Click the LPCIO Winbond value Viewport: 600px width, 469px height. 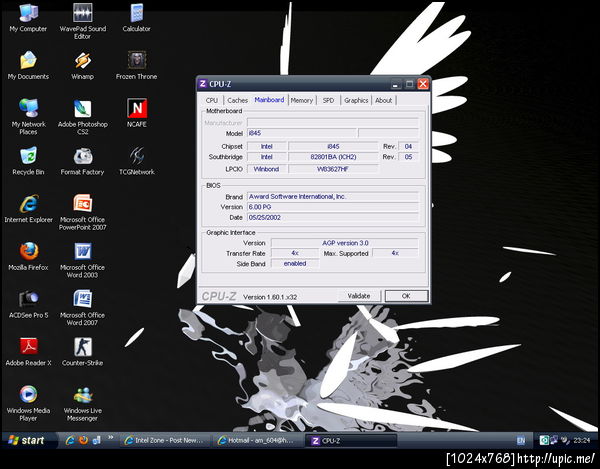tap(266, 169)
